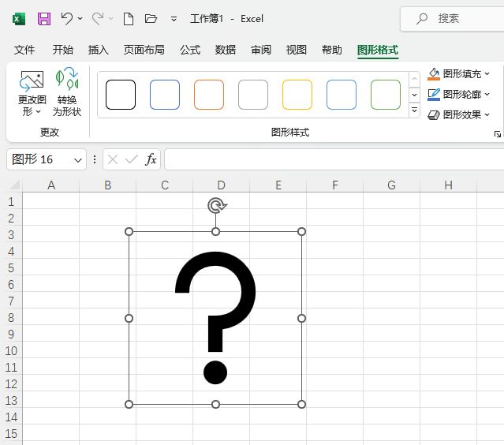Undo the last action

[67, 19]
